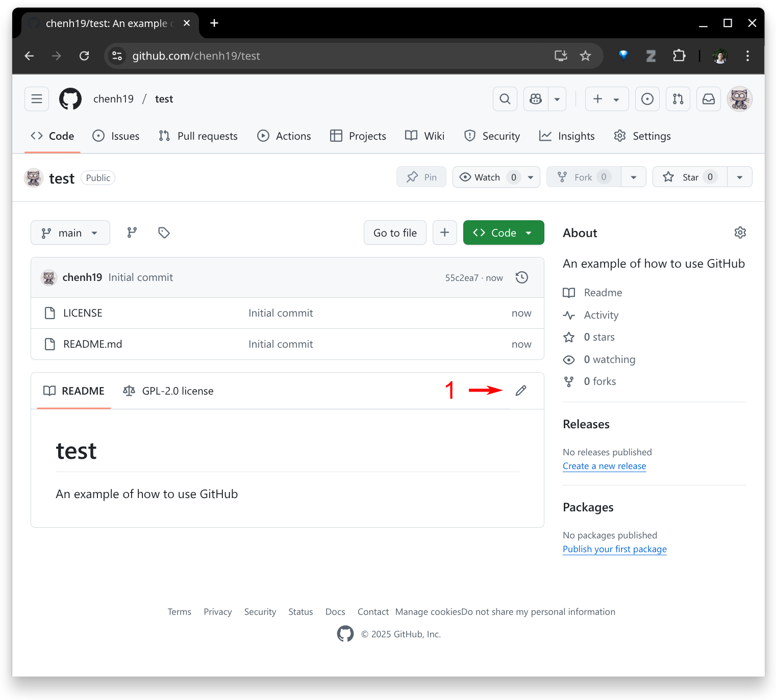Open a new browser tab
The image size is (776, 700).
coord(214,23)
